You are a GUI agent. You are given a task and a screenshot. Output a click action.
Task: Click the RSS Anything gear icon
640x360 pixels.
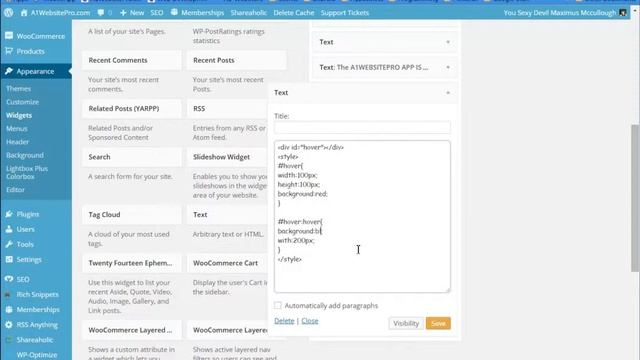9,324
